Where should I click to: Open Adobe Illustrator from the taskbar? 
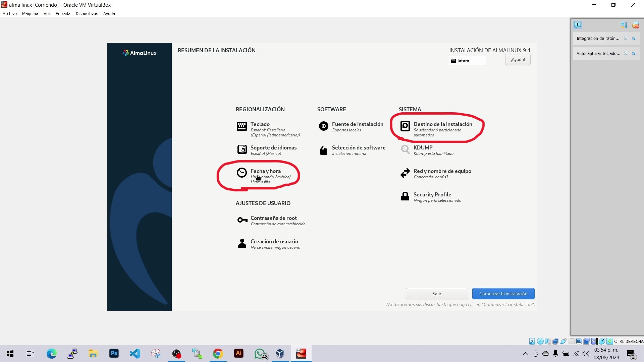[x=239, y=354]
